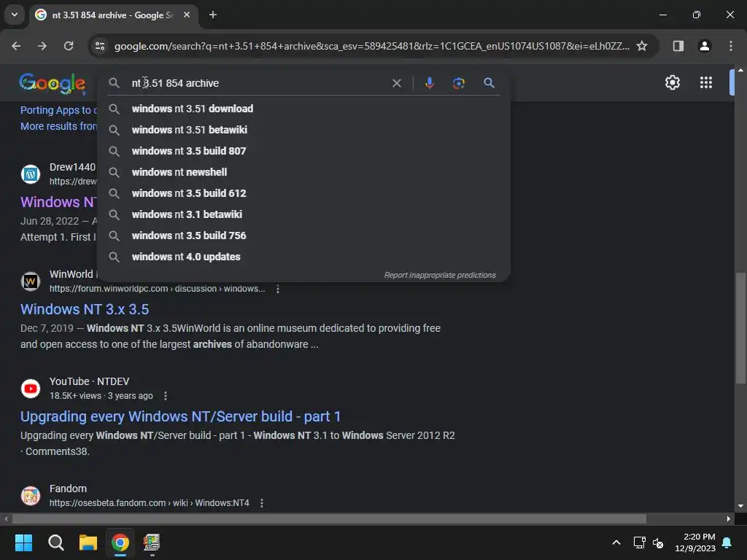This screenshot has width=747, height=560.
Task: Click the vertical page scrollbar thumb
Action: point(740,327)
